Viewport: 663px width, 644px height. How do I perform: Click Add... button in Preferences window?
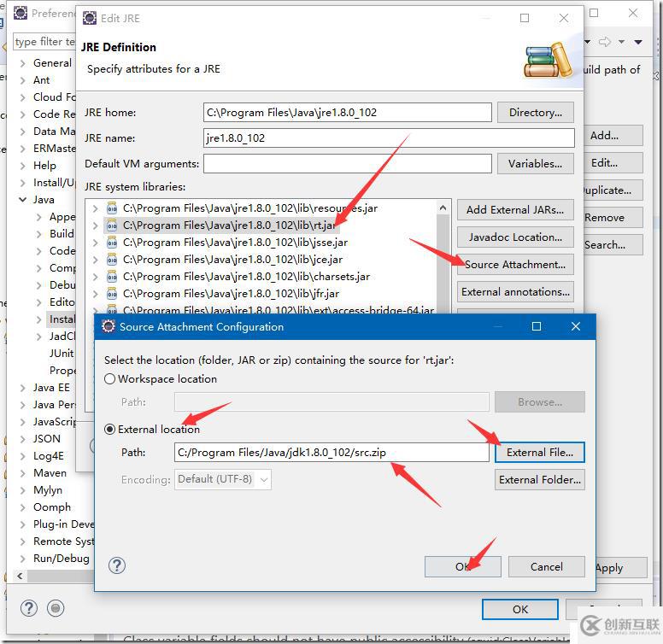pyautogui.click(x=613, y=136)
